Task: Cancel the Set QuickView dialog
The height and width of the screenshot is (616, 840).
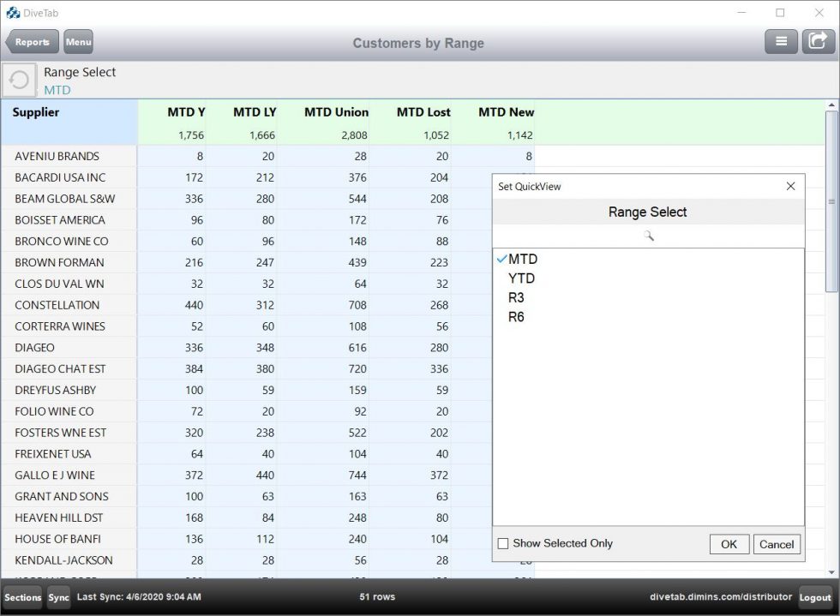Action: (x=777, y=543)
